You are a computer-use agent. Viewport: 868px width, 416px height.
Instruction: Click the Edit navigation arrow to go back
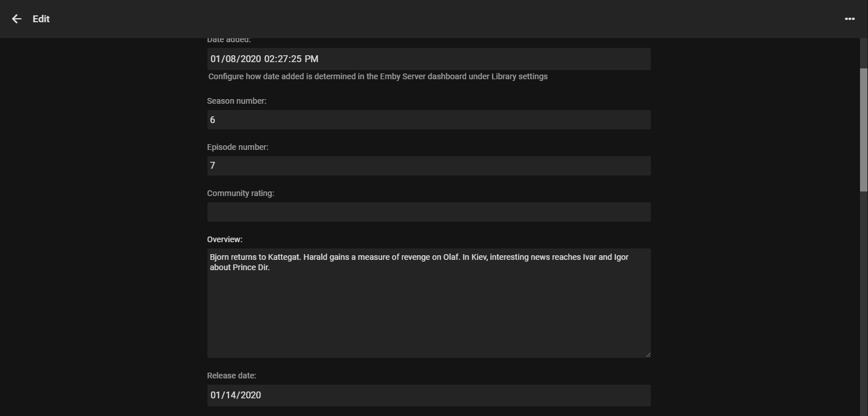16,19
